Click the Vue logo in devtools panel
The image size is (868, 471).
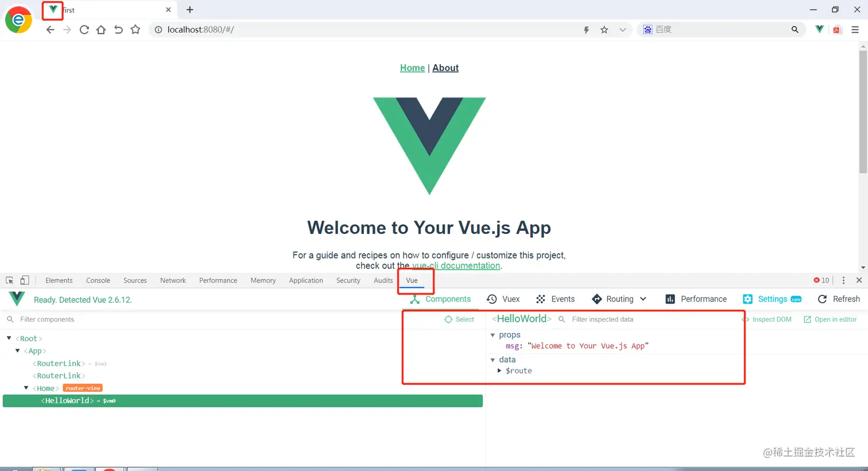[17, 299]
